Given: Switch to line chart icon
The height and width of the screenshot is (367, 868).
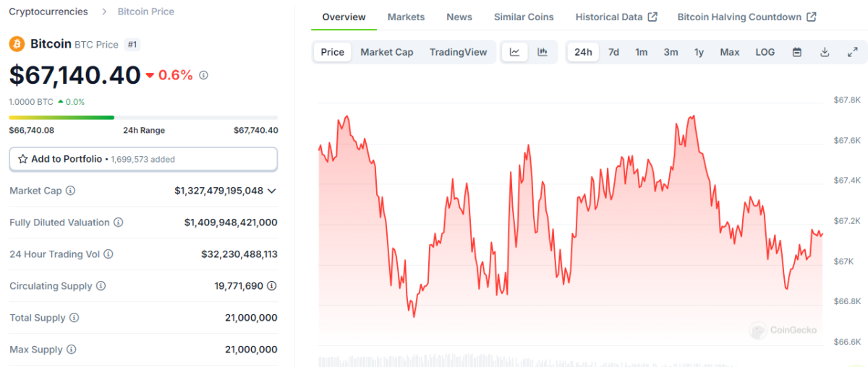Looking at the screenshot, I should coord(515,52).
